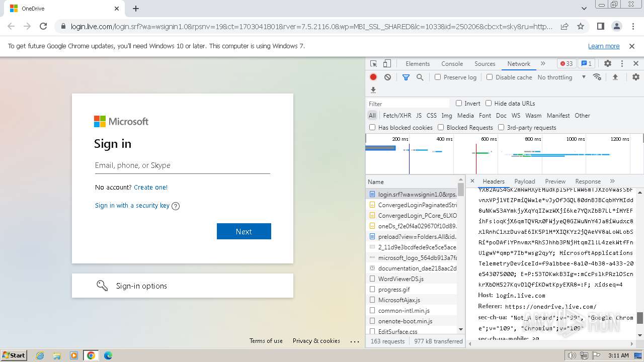Export HAR file download icon
Viewport: 644px width, 362px height.
click(373, 90)
